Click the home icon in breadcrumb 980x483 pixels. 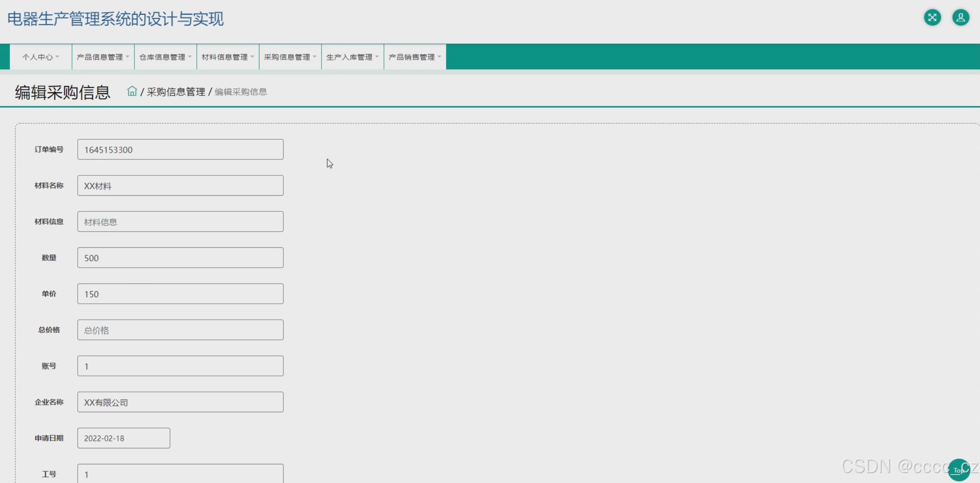(132, 91)
